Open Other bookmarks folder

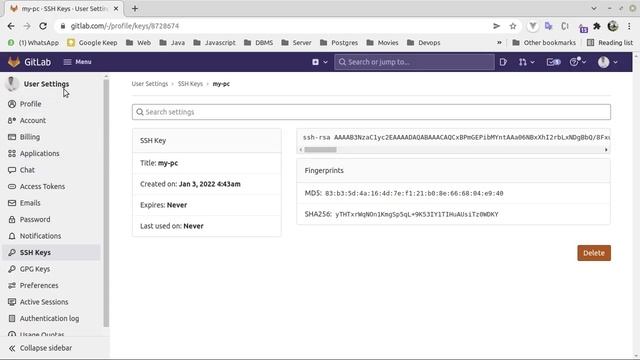(x=544, y=42)
